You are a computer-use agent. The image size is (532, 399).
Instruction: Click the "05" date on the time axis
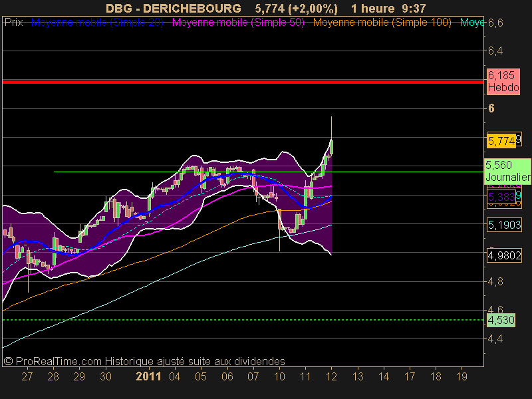pos(201,376)
